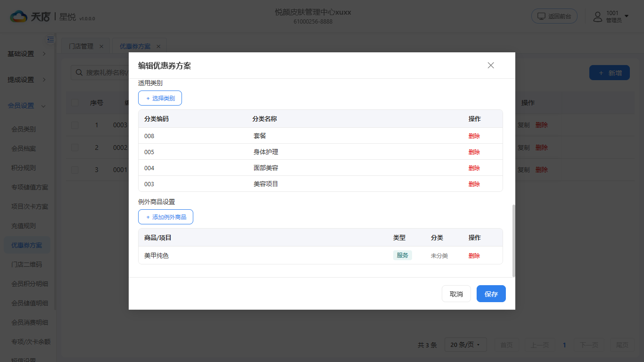
Task: Click the 美甲纯色 item name
Action: pos(157,255)
